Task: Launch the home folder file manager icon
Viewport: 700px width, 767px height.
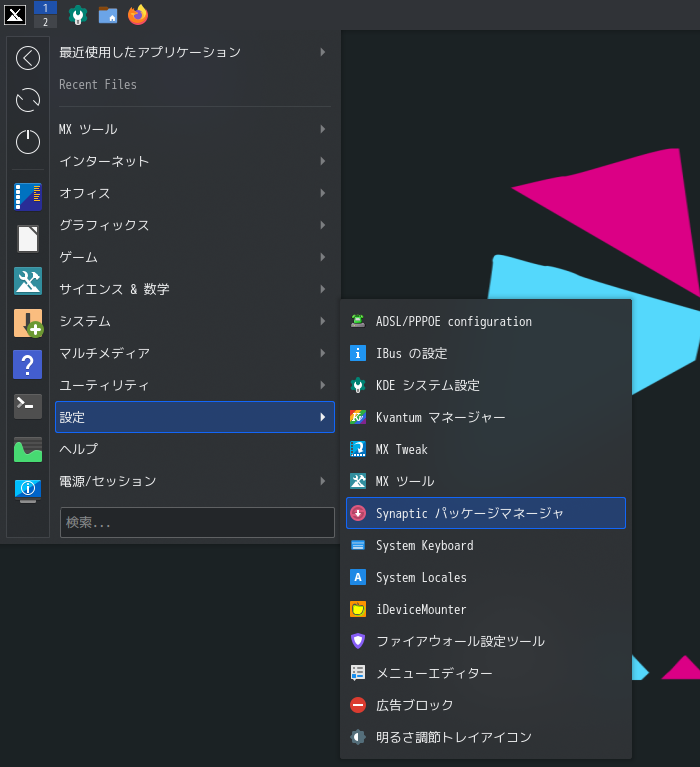Action: 108,15
